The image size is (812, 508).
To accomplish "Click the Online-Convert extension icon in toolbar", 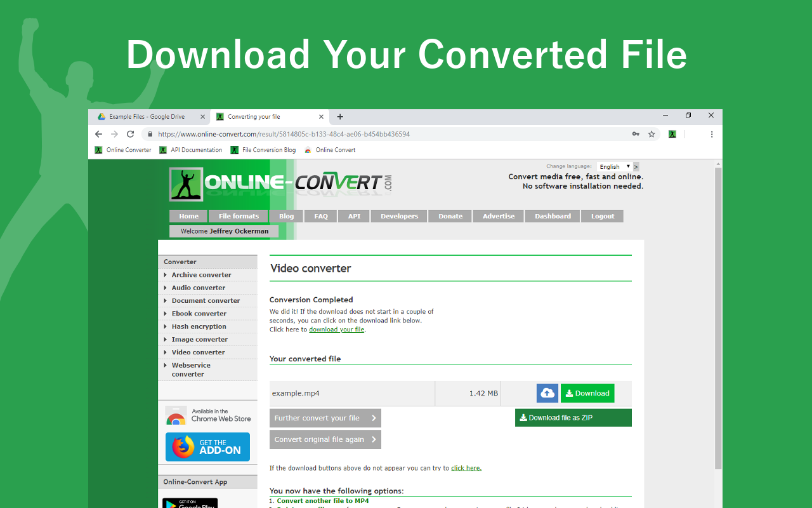I will click(x=672, y=134).
